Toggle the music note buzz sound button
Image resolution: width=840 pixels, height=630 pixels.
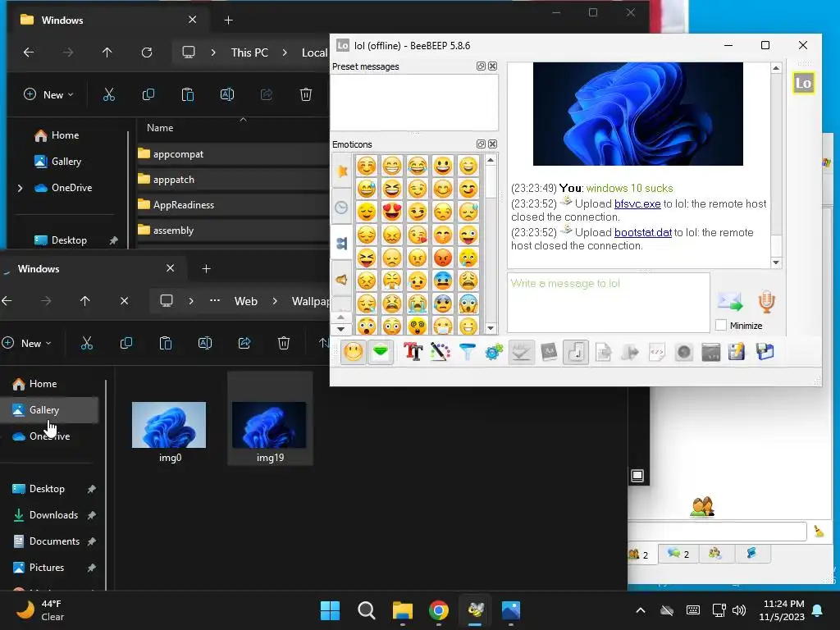click(576, 352)
